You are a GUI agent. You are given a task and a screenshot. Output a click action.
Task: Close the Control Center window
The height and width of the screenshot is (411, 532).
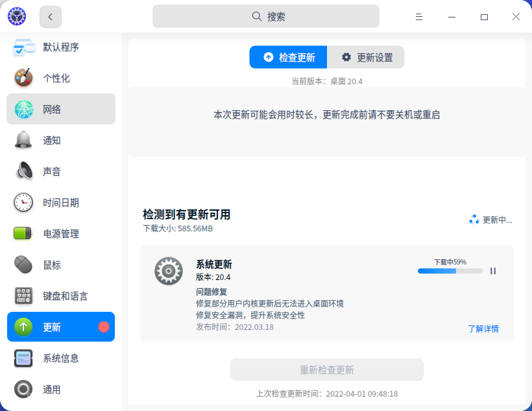pyautogui.click(x=516, y=17)
